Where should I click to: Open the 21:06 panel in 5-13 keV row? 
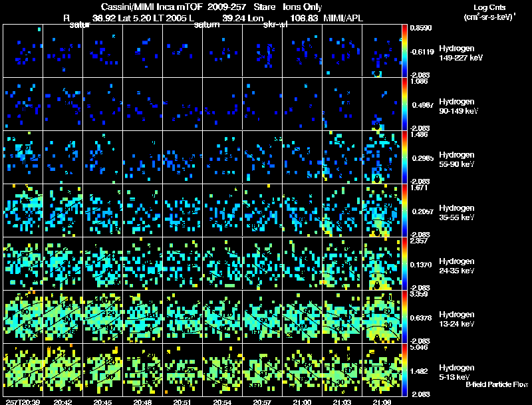point(382,370)
